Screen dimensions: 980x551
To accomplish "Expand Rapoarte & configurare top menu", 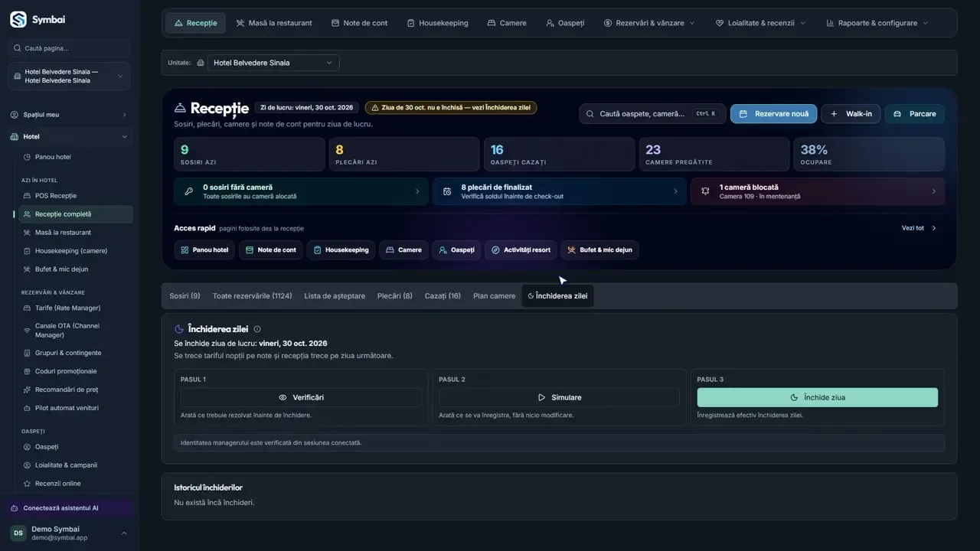I will pyautogui.click(x=877, y=23).
